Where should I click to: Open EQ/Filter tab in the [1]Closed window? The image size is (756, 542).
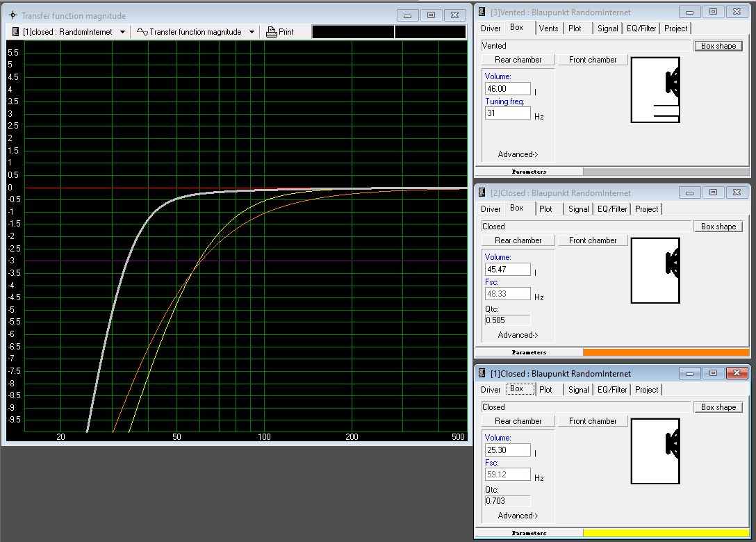pyautogui.click(x=612, y=390)
